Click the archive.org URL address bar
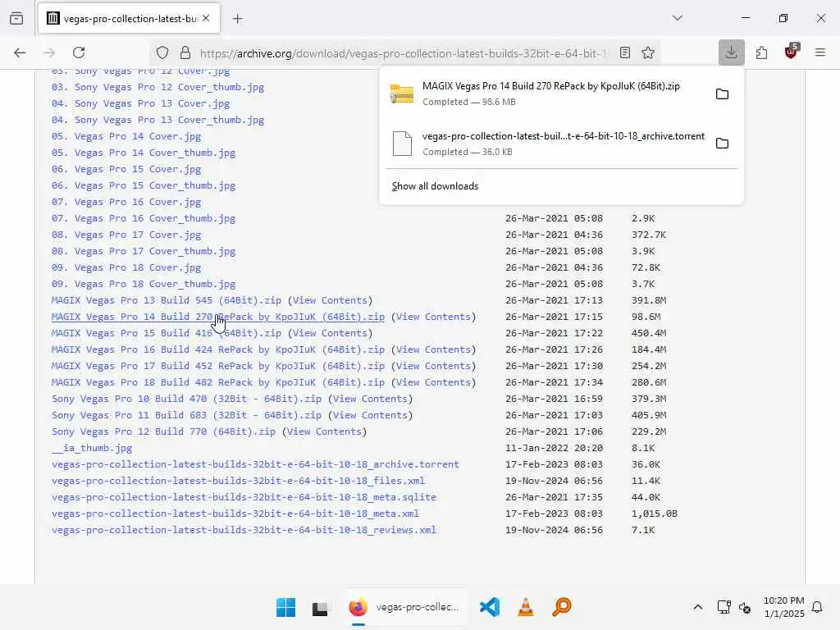The image size is (840, 630). (x=404, y=53)
